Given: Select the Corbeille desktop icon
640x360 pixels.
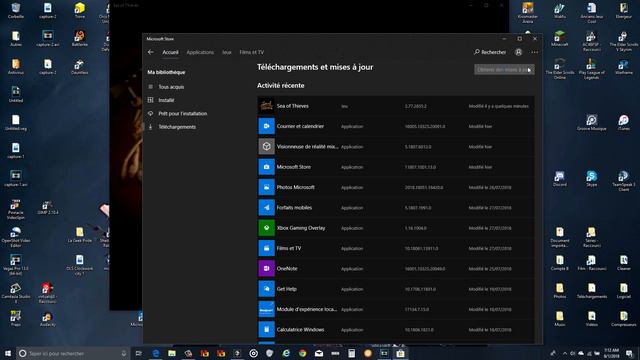Looking at the screenshot, I should click(x=16, y=11).
